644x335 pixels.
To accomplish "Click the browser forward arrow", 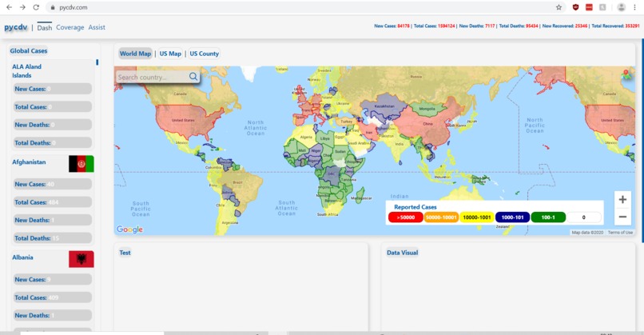I will (x=22, y=7).
